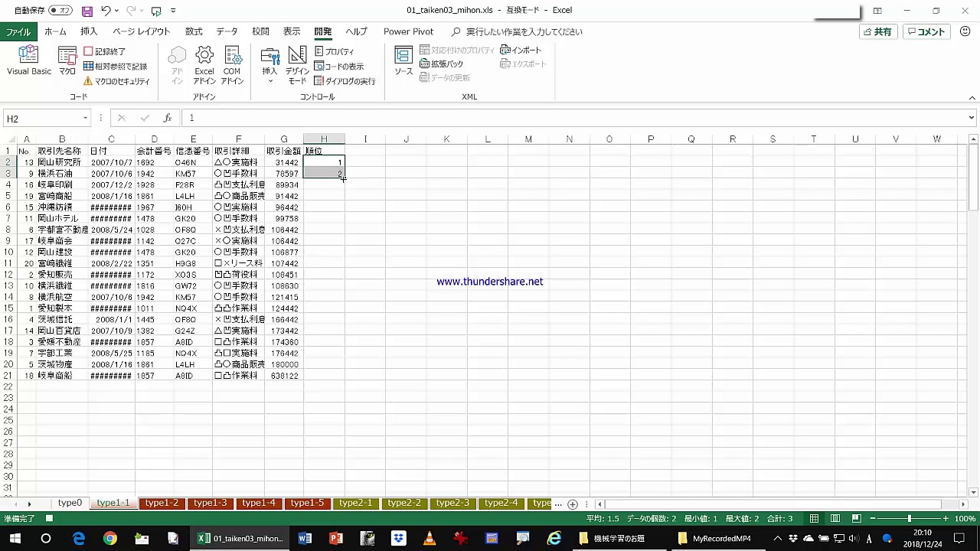This screenshot has width=980, height=551.
Task: Open the Excel Add-ins dialog
Action: tap(204, 65)
